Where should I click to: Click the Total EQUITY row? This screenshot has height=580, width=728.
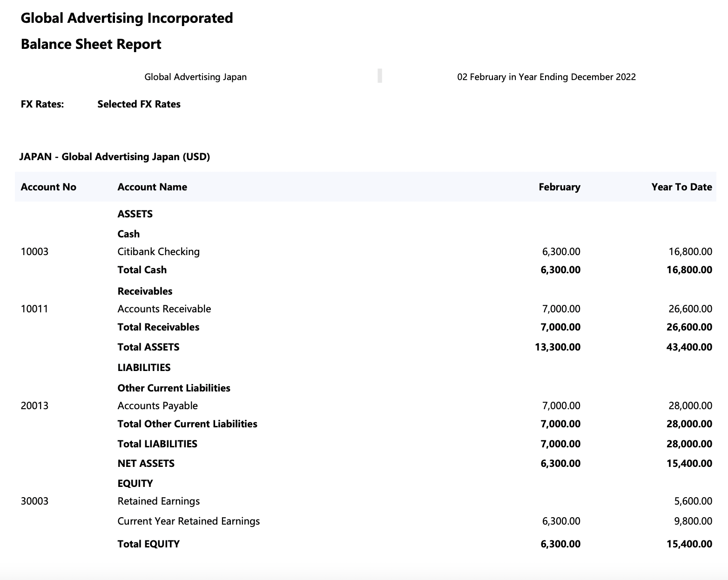click(x=148, y=543)
